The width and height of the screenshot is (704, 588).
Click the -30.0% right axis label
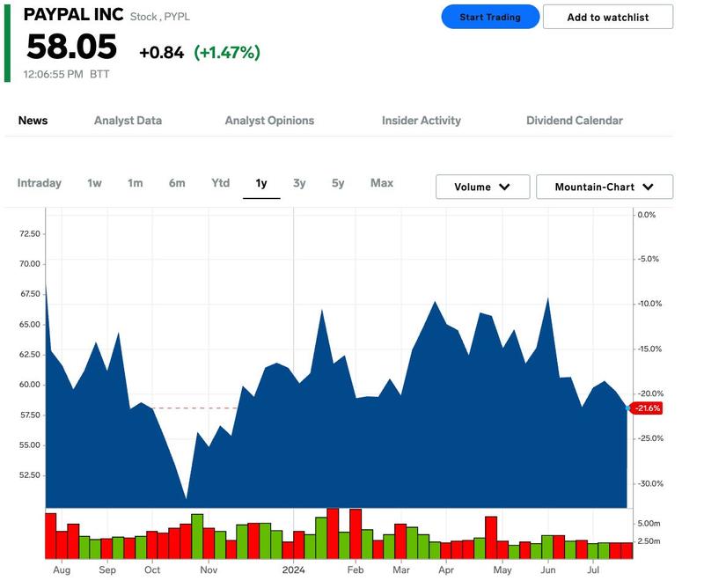tap(650, 484)
